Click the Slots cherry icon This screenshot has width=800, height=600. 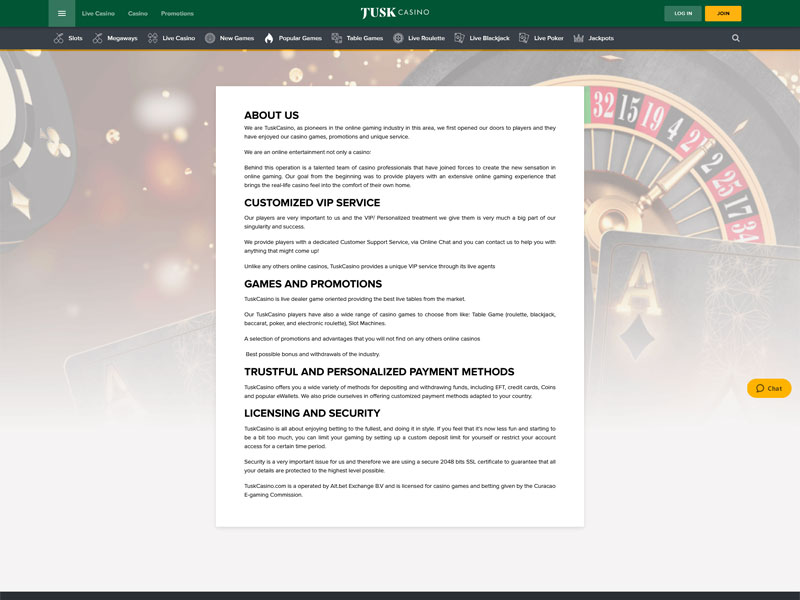tap(59, 38)
